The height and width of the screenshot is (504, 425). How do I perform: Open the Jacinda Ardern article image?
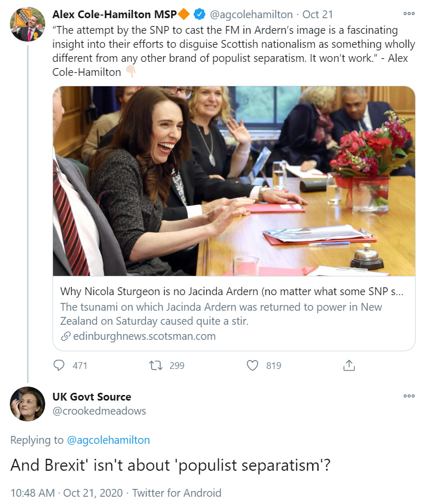pos(234,181)
